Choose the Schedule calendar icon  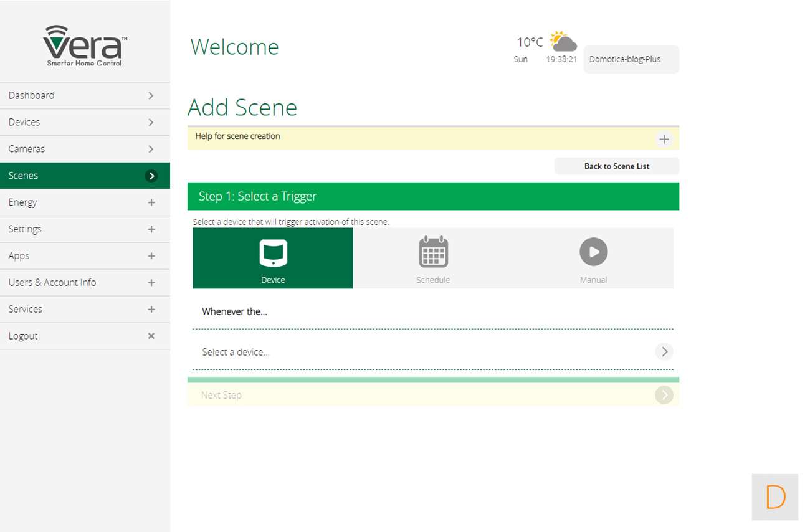pos(433,252)
